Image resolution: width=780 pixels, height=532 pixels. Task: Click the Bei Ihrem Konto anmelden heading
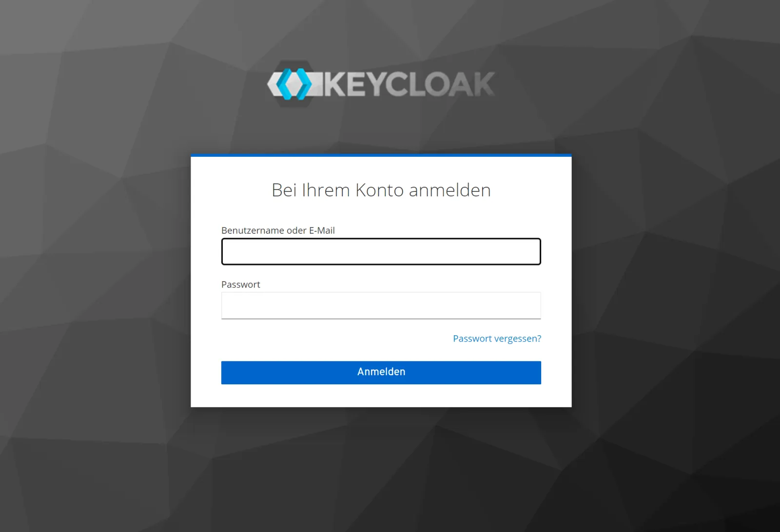coord(381,190)
